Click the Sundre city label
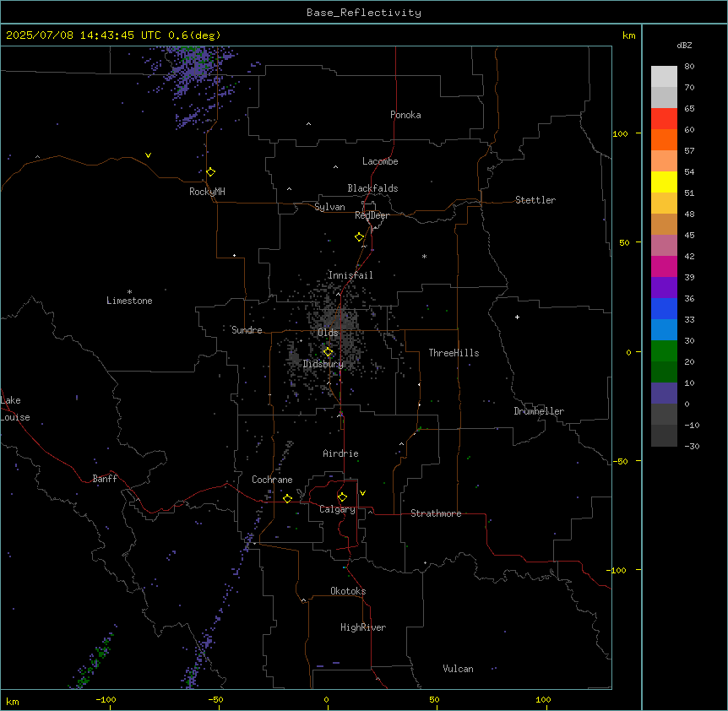Screen dimensions: 728x711 (247, 330)
